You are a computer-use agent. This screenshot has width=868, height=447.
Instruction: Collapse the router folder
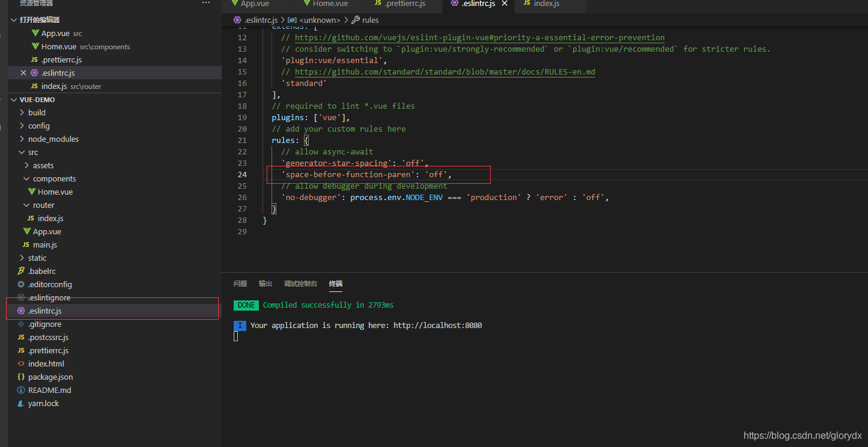tap(44, 205)
